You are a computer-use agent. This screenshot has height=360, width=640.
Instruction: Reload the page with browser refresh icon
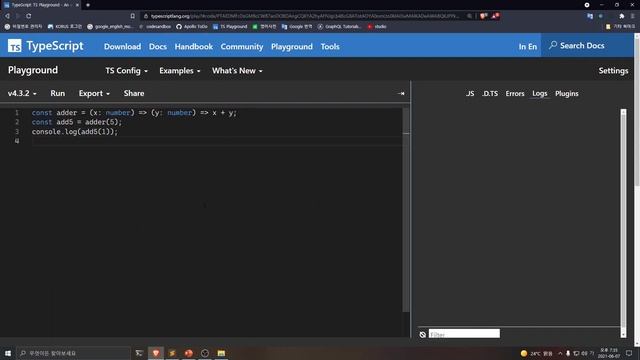(x=29, y=16)
